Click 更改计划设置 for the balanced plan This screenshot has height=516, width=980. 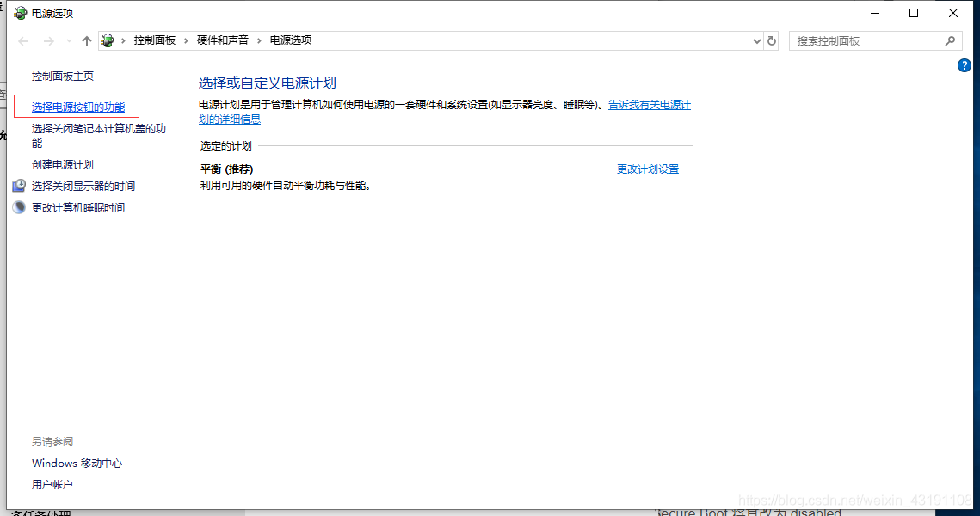[647, 169]
